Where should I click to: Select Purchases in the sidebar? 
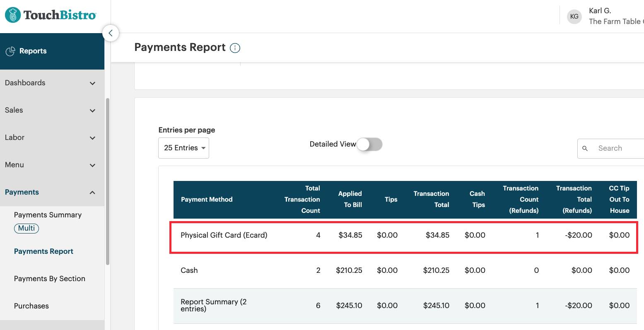[x=31, y=306]
